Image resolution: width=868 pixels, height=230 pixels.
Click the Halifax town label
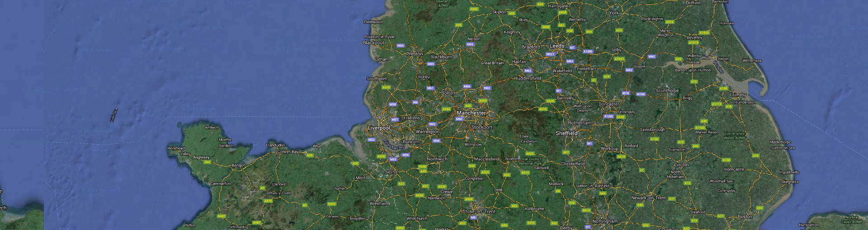(519, 62)
